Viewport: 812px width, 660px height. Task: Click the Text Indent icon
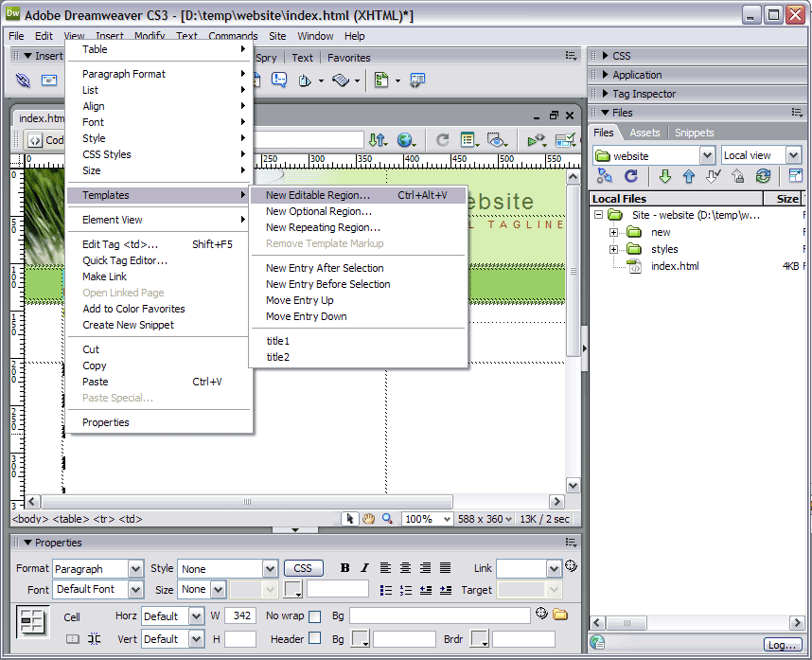(x=446, y=590)
